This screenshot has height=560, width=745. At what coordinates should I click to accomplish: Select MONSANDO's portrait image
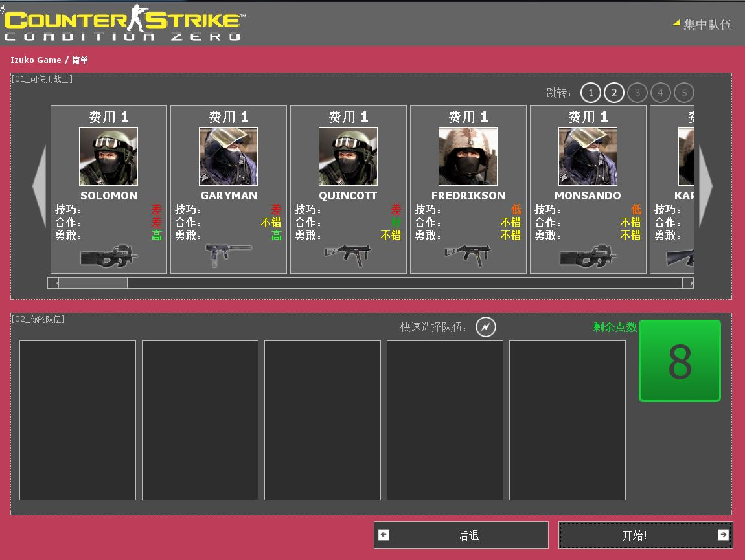pos(588,155)
